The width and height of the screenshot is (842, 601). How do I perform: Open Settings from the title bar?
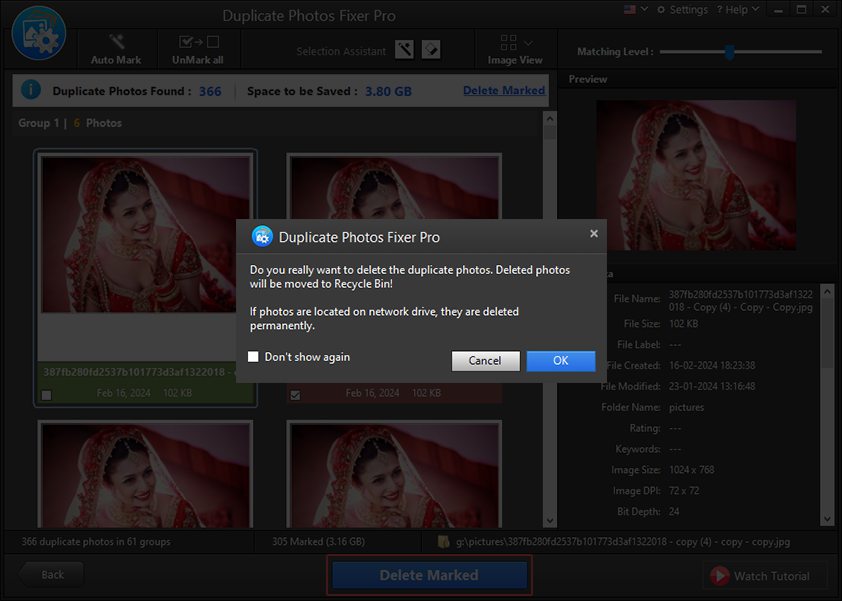[x=682, y=10]
